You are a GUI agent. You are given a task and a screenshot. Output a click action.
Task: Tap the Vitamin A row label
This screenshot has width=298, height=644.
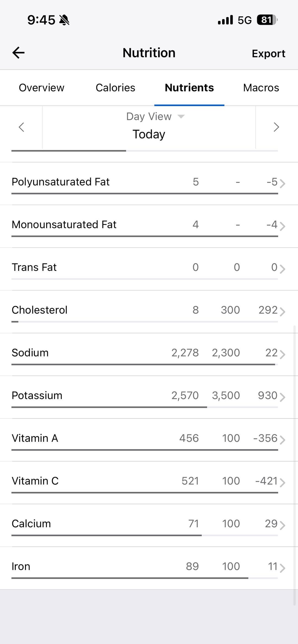pos(35,438)
